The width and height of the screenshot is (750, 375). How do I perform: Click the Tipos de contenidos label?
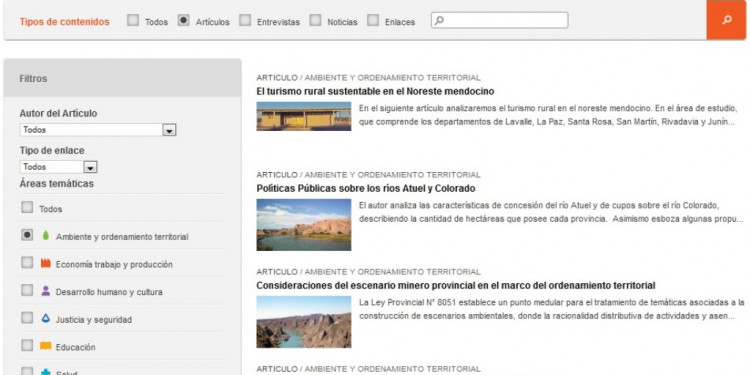point(65,22)
